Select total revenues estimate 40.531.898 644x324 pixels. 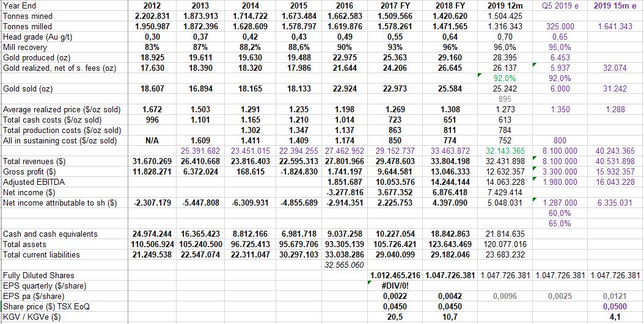pos(615,162)
